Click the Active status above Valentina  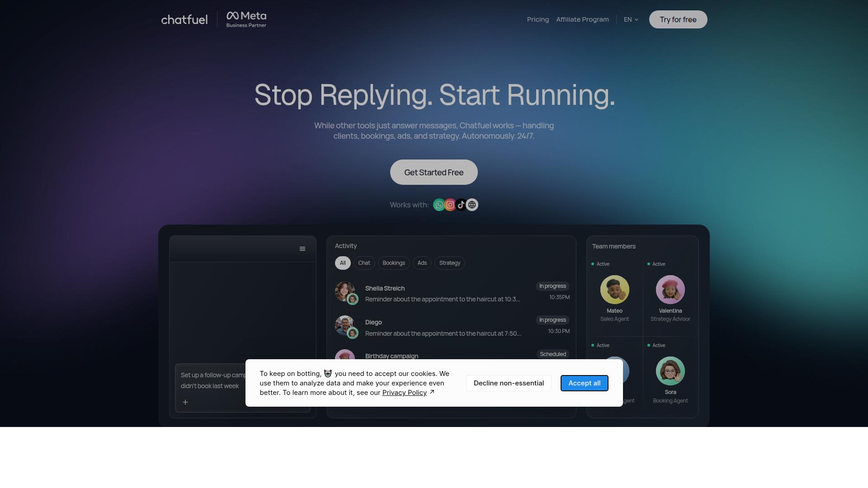pyautogui.click(x=656, y=264)
